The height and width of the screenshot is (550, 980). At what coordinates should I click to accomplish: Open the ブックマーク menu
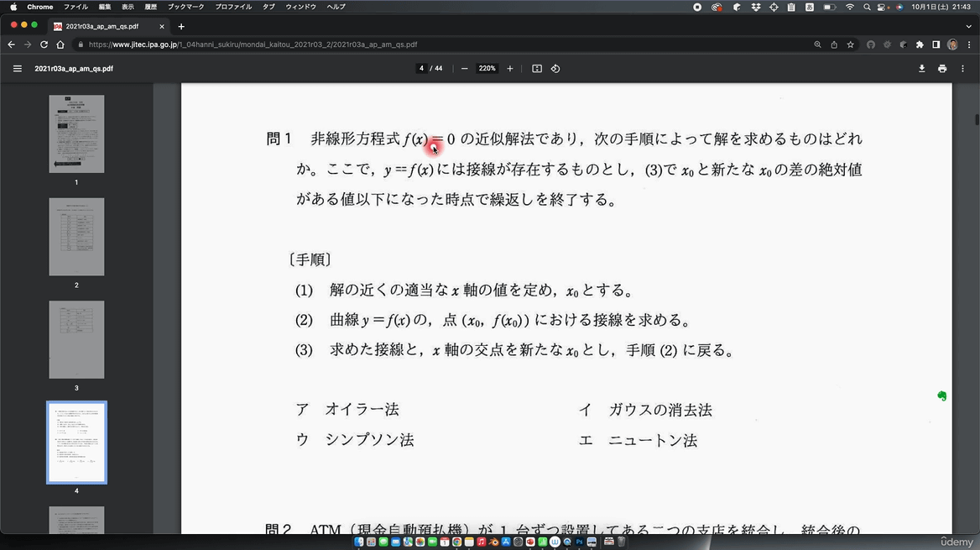[185, 7]
